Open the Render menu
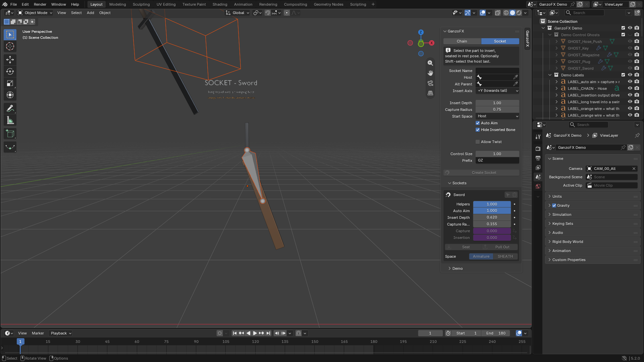This screenshot has height=362, width=644. pyautogui.click(x=40, y=4)
